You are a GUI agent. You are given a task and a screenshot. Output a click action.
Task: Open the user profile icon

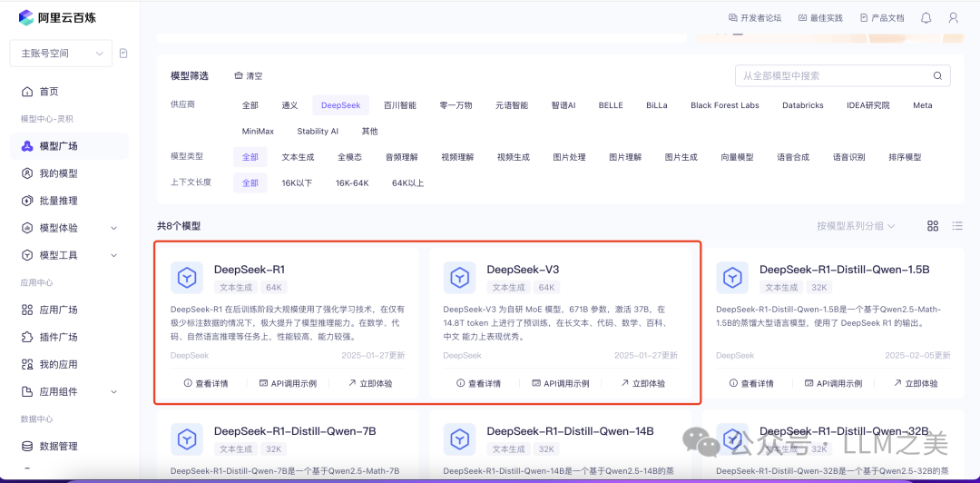point(953,17)
